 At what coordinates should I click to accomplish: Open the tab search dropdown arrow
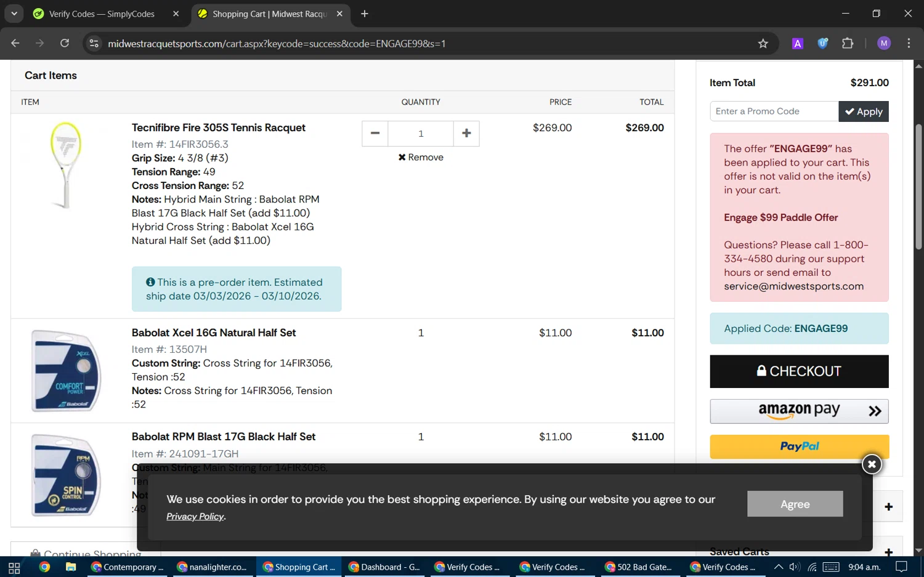(x=14, y=14)
